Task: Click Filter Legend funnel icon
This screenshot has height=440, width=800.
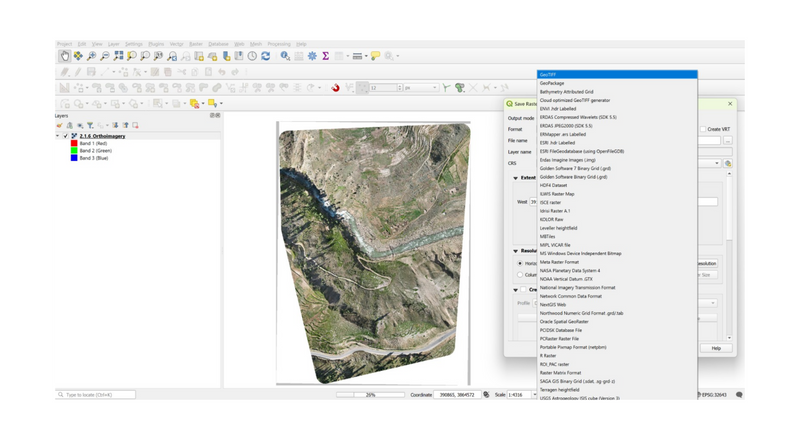Action: coord(90,125)
